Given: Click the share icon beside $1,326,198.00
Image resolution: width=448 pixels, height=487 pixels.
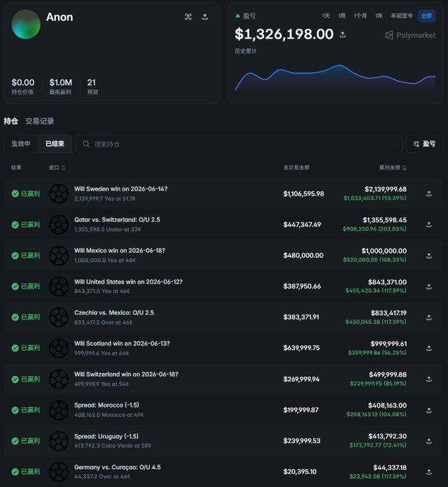Looking at the screenshot, I should point(343,34).
